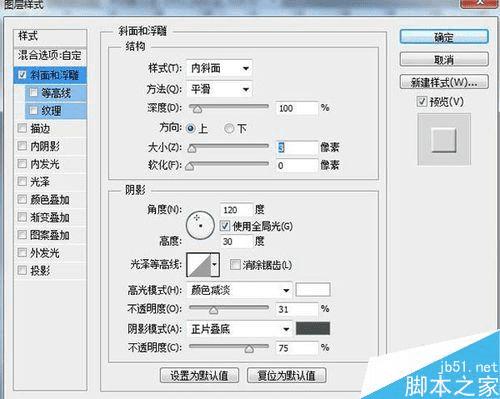Click the 大小 value field showing 3
This screenshot has width=500, height=399.
[x=297, y=148]
